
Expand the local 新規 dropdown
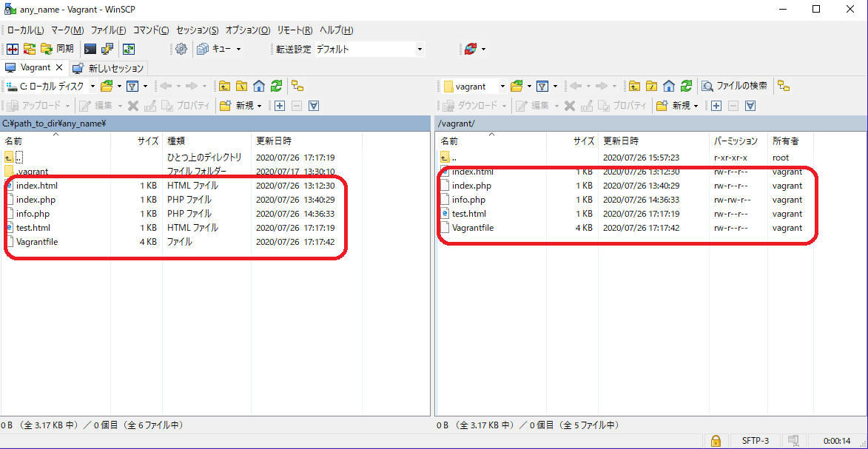pyautogui.click(x=259, y=106)
